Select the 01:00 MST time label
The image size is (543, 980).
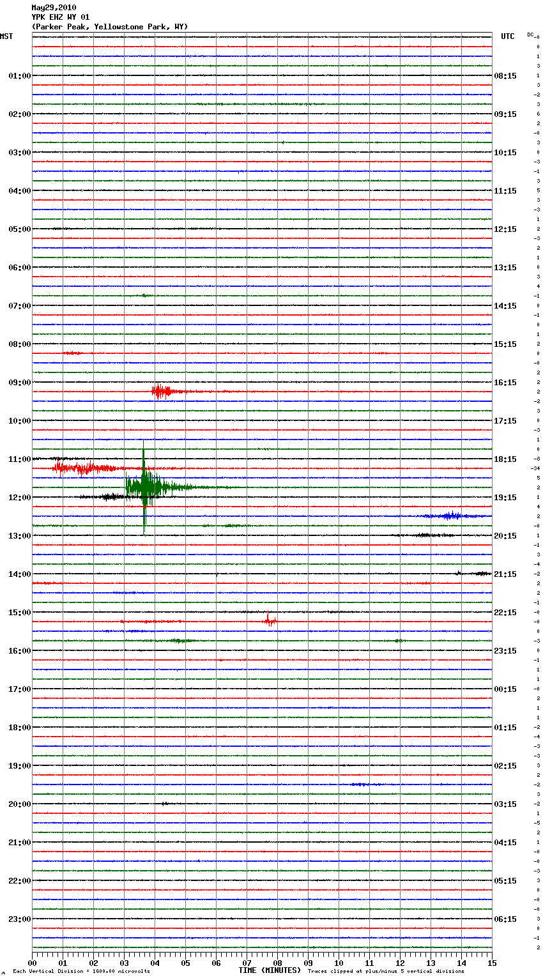(19, 76)
